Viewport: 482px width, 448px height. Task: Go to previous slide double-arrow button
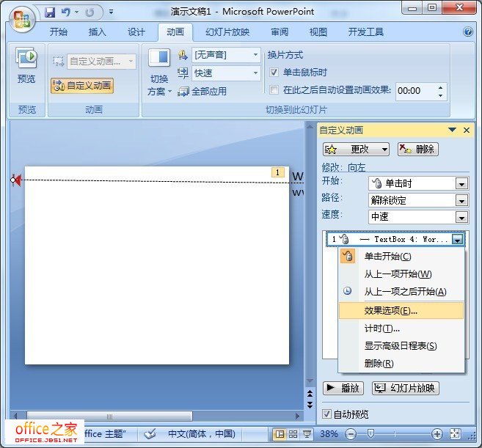(310, 394)
